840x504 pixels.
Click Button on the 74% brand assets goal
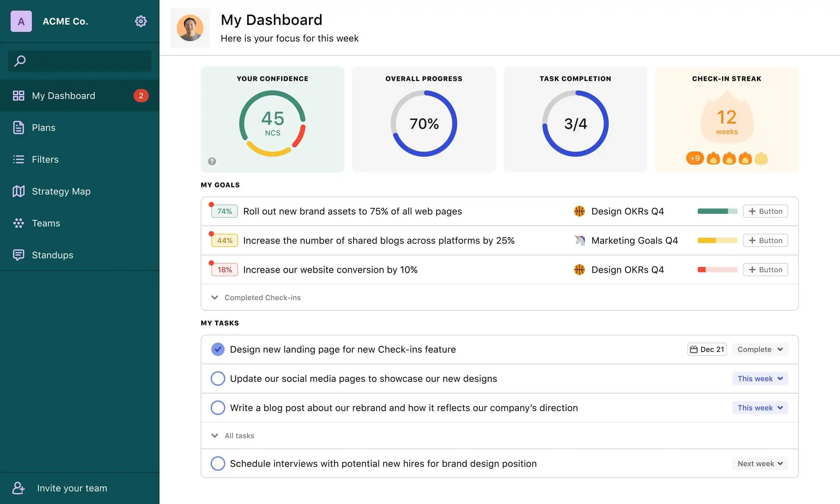[x=765, y=211]
